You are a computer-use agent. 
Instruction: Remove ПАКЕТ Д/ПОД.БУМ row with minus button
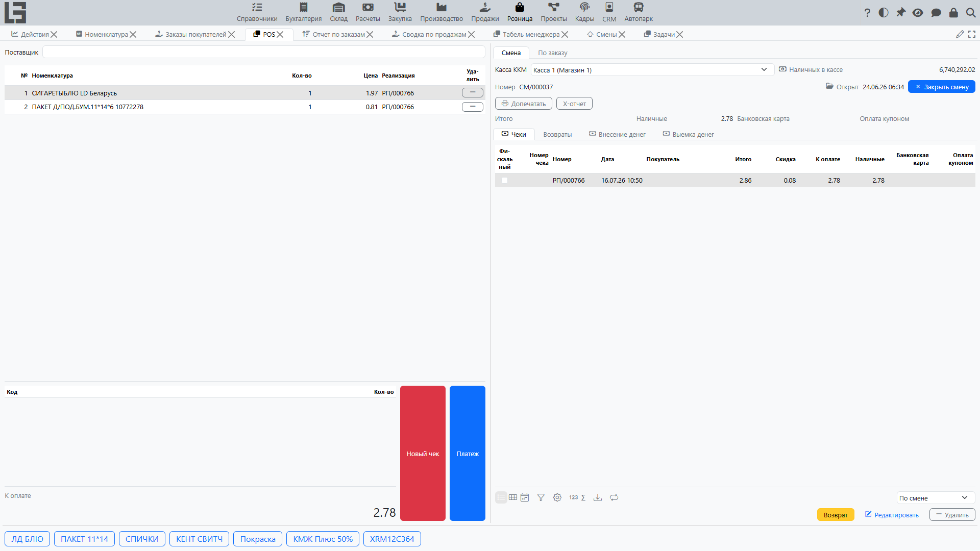472,107
